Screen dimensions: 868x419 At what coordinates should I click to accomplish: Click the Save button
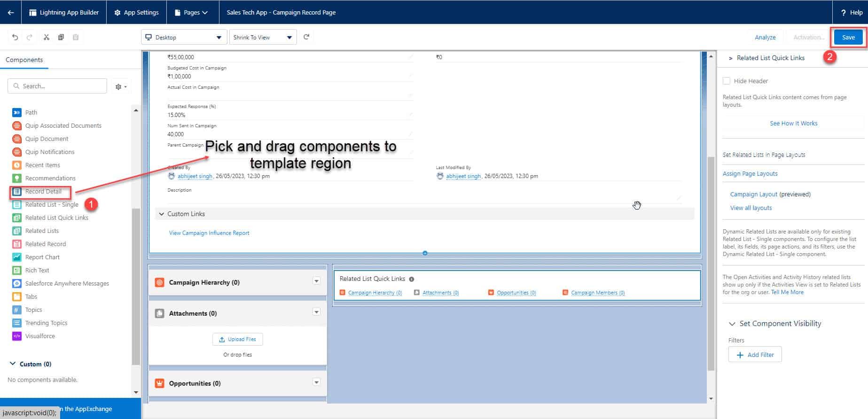click(x=848, y=37)
